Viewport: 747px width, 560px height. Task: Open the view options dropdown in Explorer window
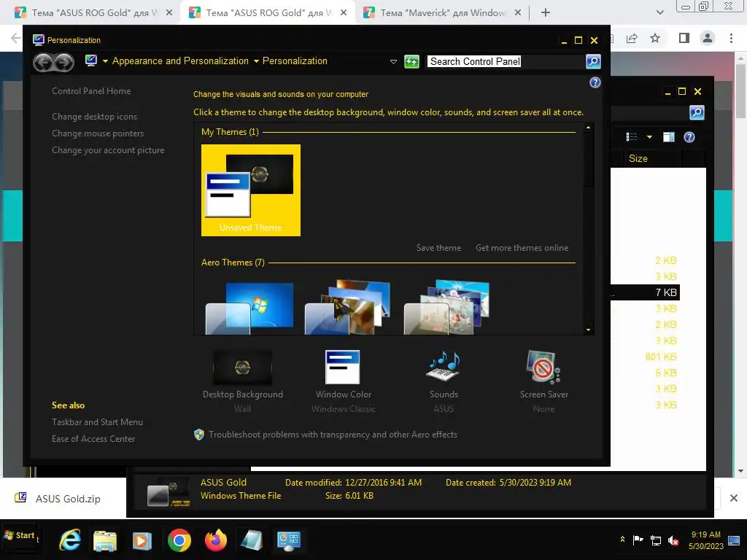649,137
